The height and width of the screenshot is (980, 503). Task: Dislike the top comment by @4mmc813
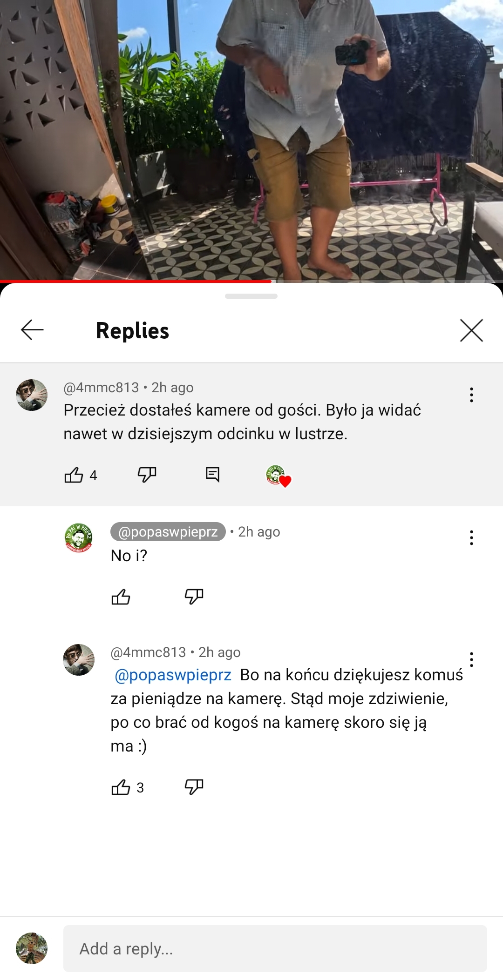coord(147,475)
